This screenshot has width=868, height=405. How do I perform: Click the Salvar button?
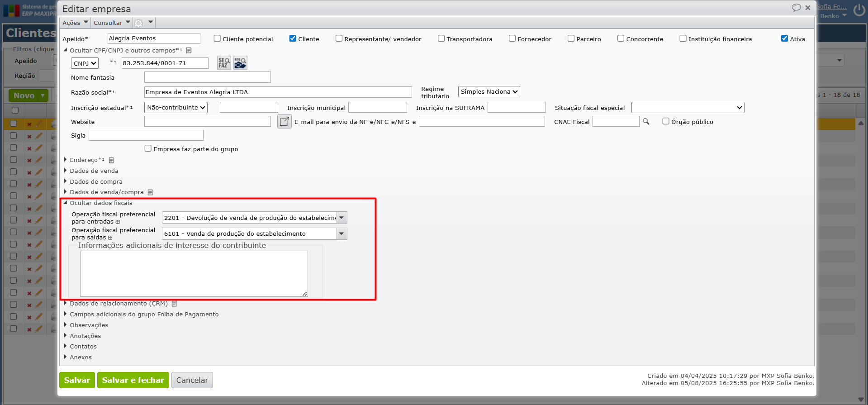(77, 380)
